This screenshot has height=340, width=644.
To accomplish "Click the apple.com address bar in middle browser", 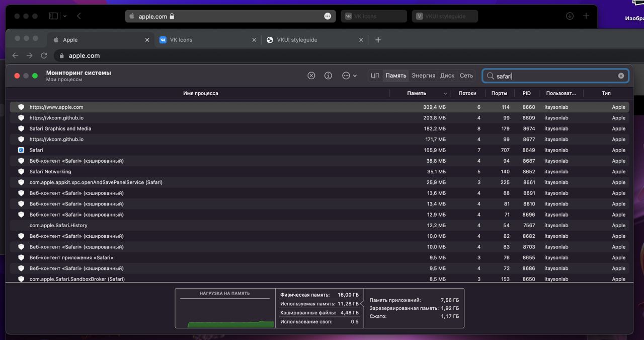I will (x=84, y=56).
